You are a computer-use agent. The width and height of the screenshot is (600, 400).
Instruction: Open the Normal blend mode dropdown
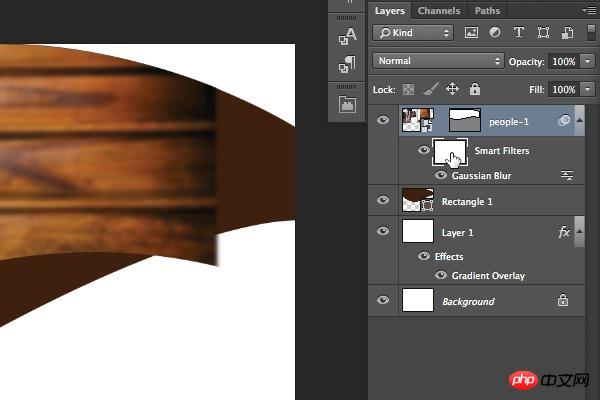(439, 61)
